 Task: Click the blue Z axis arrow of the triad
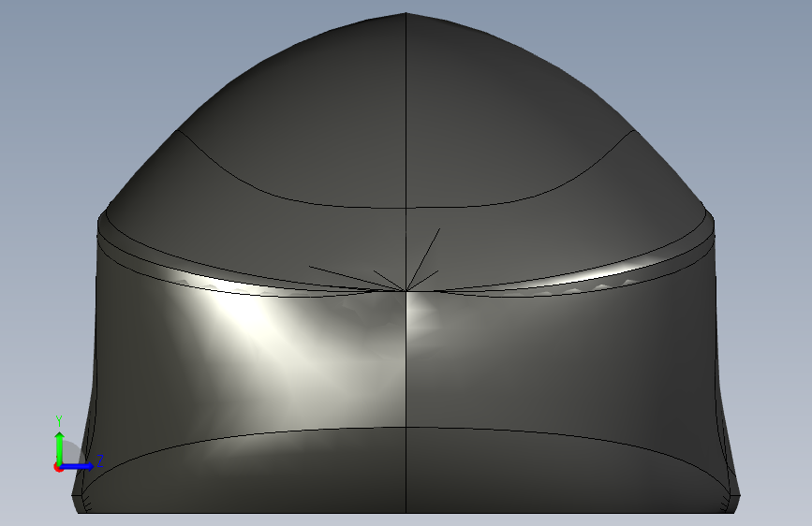point(78,466)
